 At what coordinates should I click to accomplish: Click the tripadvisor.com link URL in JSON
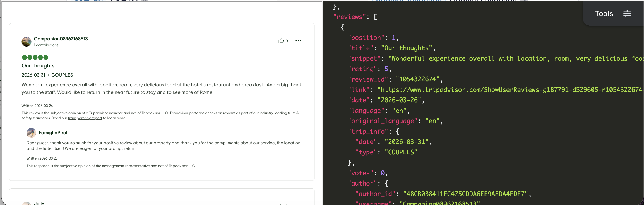(511, 90)
